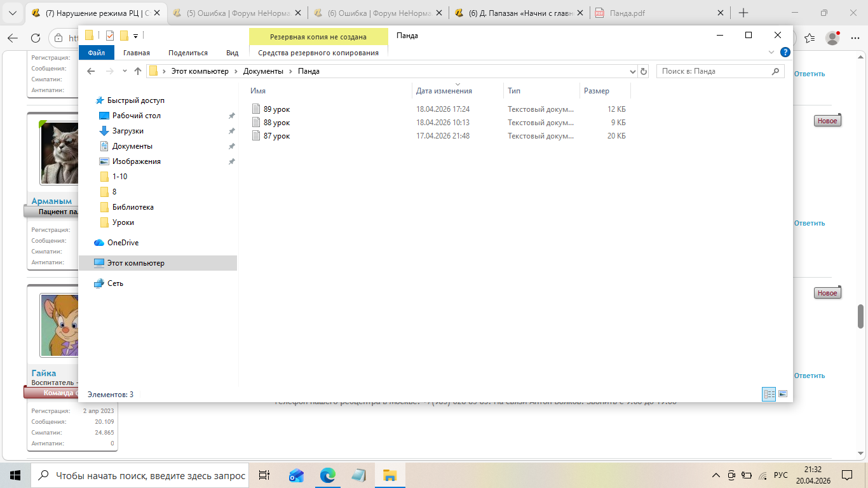Switch to details view icon
This screenshot has height=488, width=868.
769,395
